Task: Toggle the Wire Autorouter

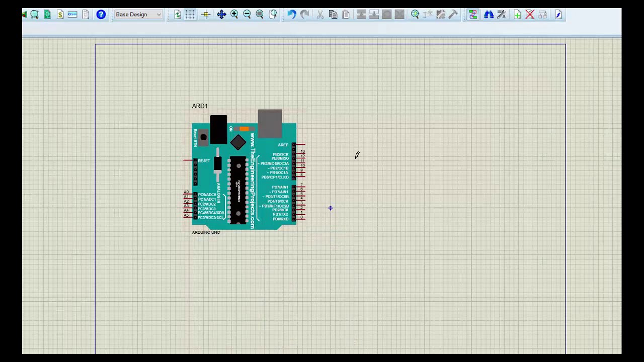Action: point(472,15)
